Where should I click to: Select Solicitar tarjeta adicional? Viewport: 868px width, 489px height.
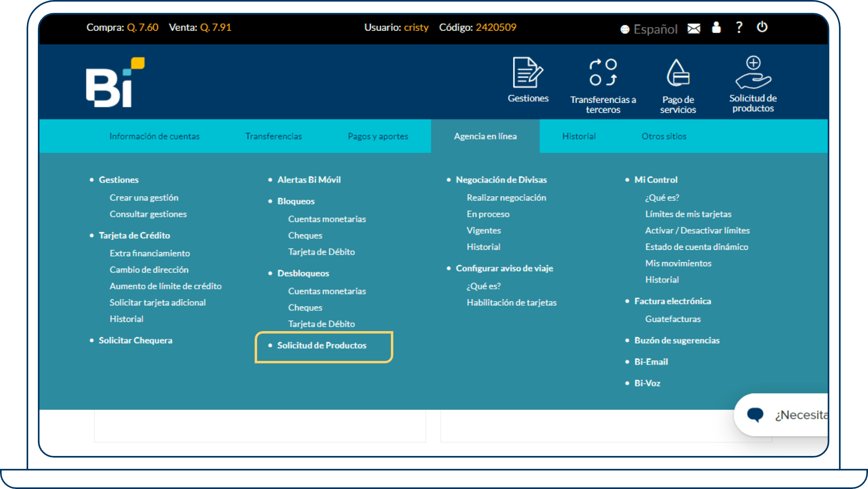(x=157, y=303)
